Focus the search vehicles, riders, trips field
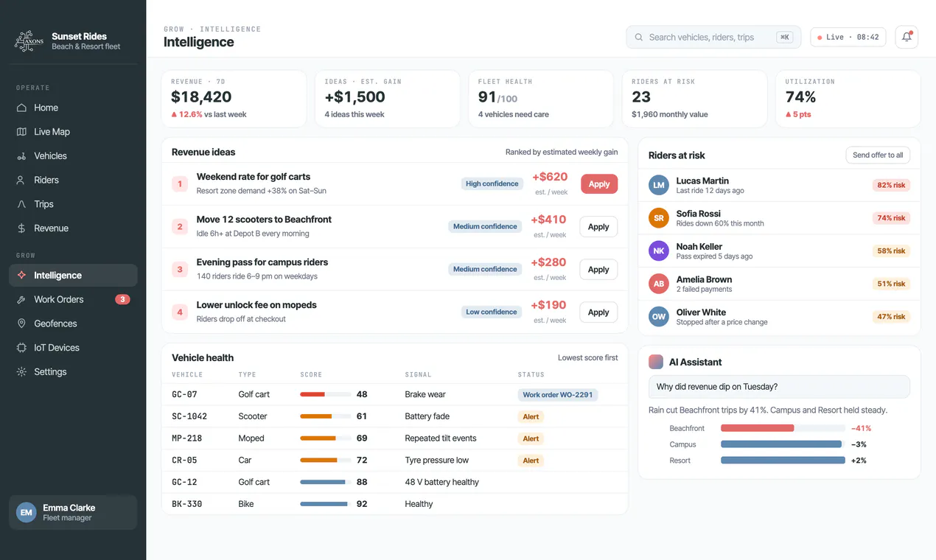 click(713, 37)
